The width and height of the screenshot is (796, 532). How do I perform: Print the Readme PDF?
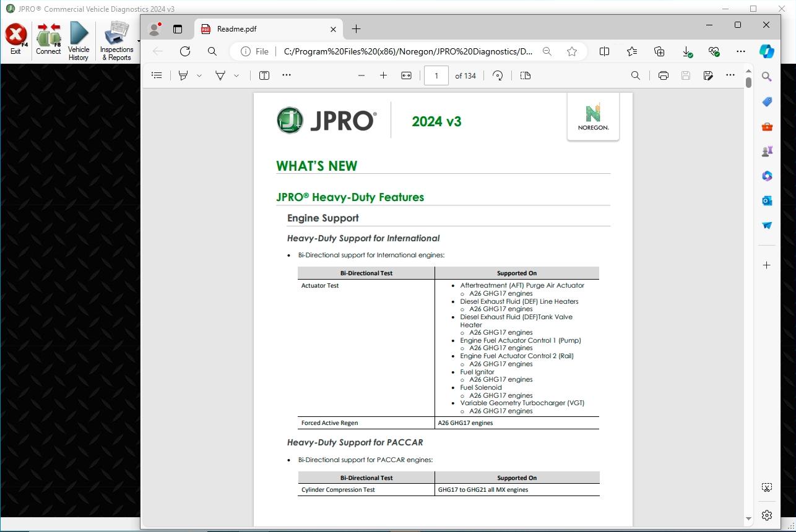coord(663,75)
